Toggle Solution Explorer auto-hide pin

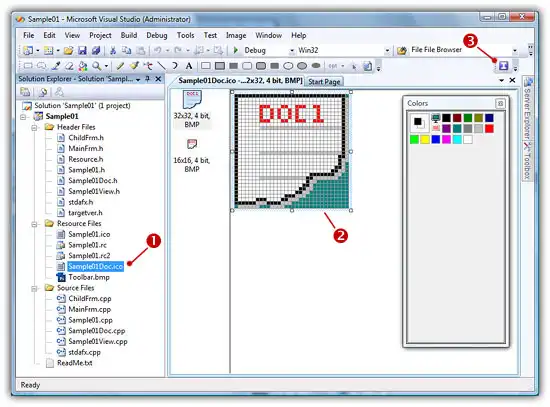[x=148, y=79]
